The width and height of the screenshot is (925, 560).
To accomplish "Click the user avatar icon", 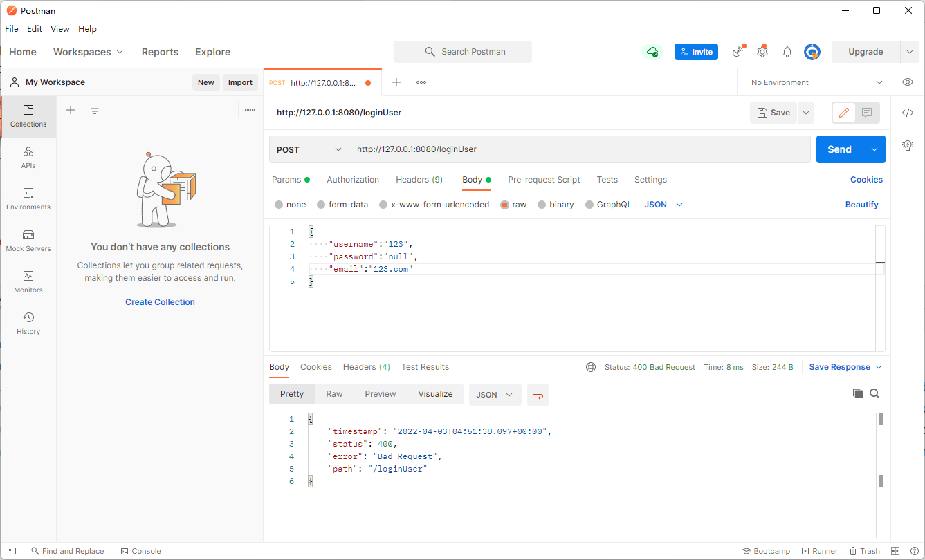I will click(x=812, y=52).
